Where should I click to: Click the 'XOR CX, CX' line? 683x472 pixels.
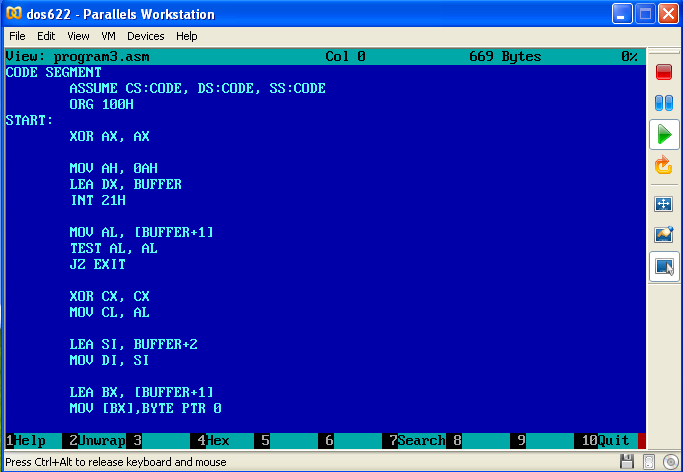click(x=109, y=296)
